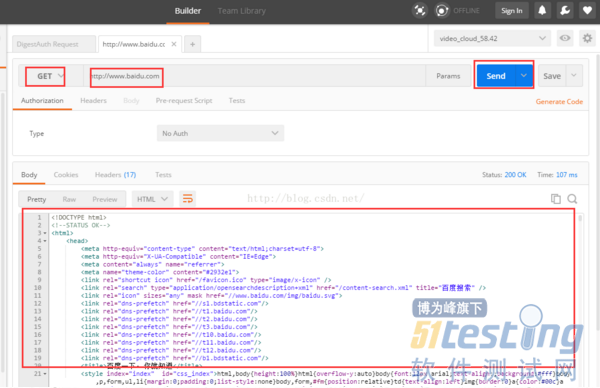Show the response Cookies tab
This screenshot has height=388, width=600.
(66, 175)
